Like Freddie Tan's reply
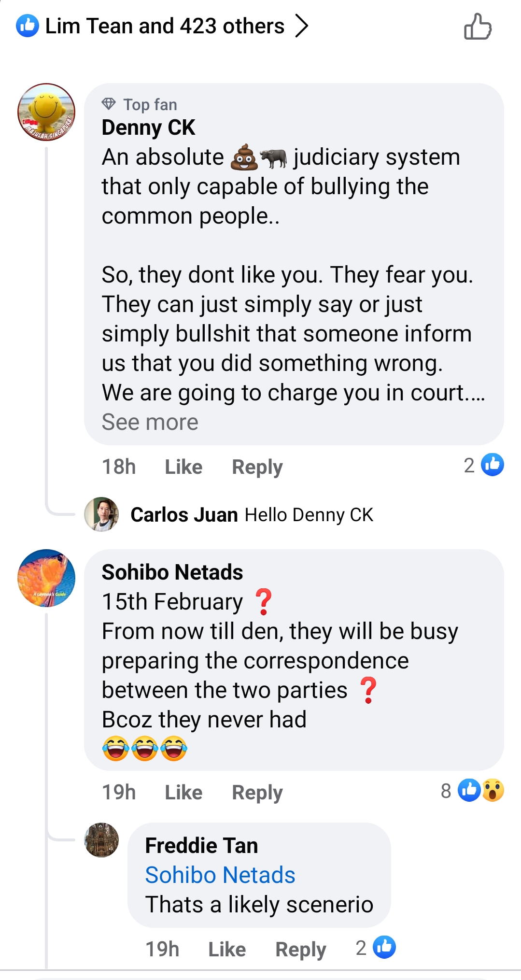521x980 pixels. [227, 950]
